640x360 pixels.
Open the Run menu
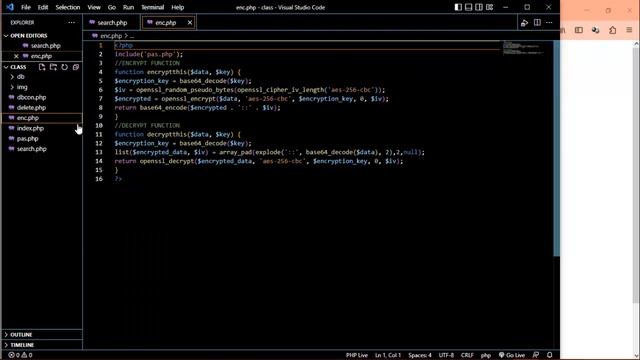pyautogui.click(x=128, y=7)
